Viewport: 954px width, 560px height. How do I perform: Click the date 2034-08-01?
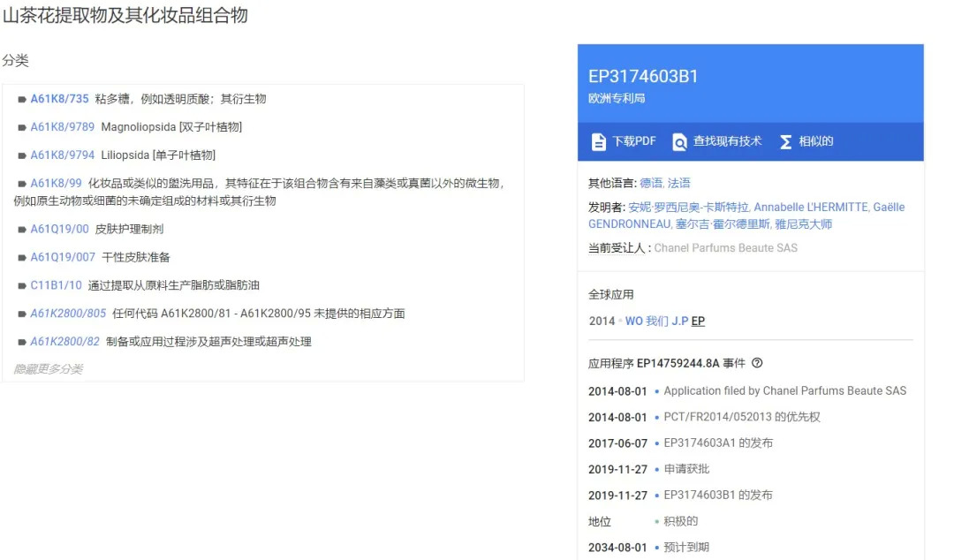pos(617,548)
